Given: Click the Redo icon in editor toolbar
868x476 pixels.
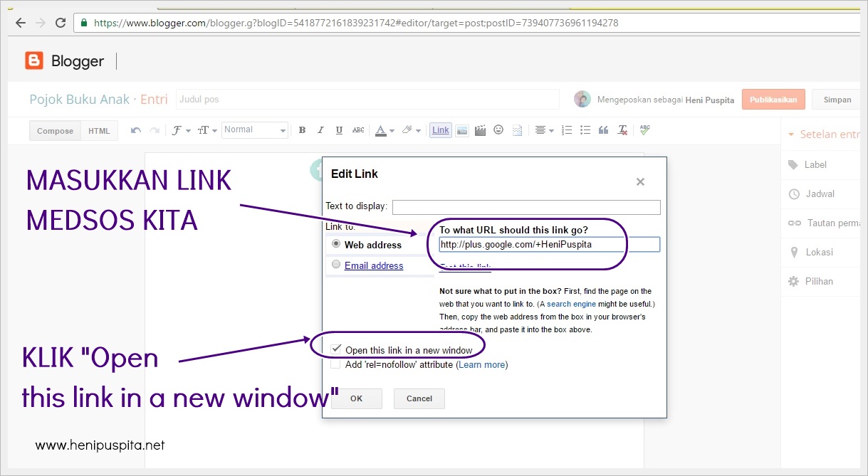Looking at the screenshot, I should 155,130.
